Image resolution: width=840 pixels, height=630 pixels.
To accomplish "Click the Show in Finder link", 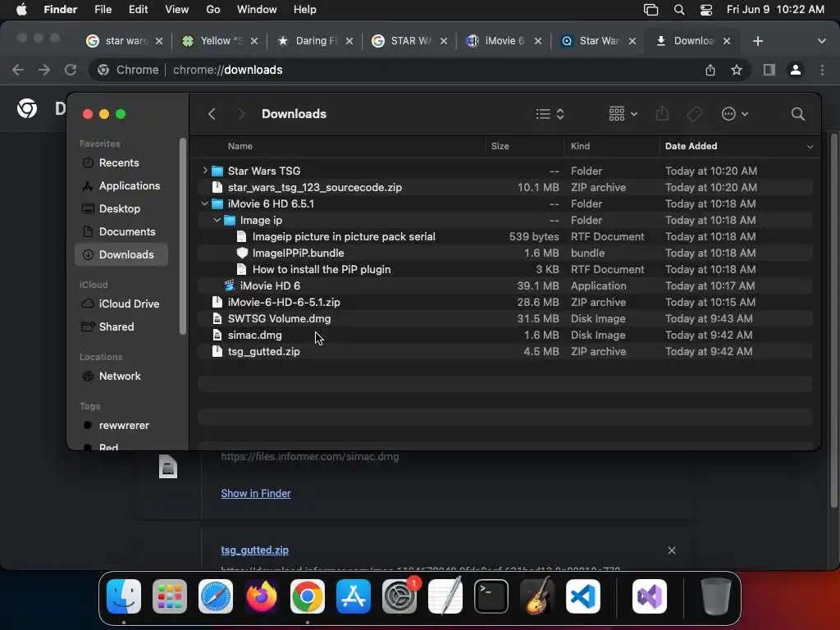I will (256, 493).
